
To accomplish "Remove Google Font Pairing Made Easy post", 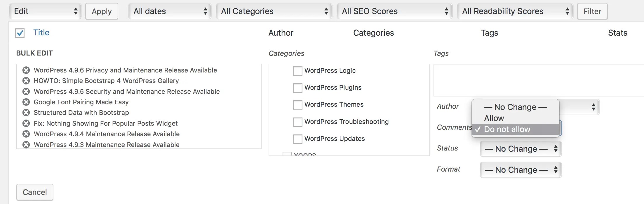I will (26, 102).
